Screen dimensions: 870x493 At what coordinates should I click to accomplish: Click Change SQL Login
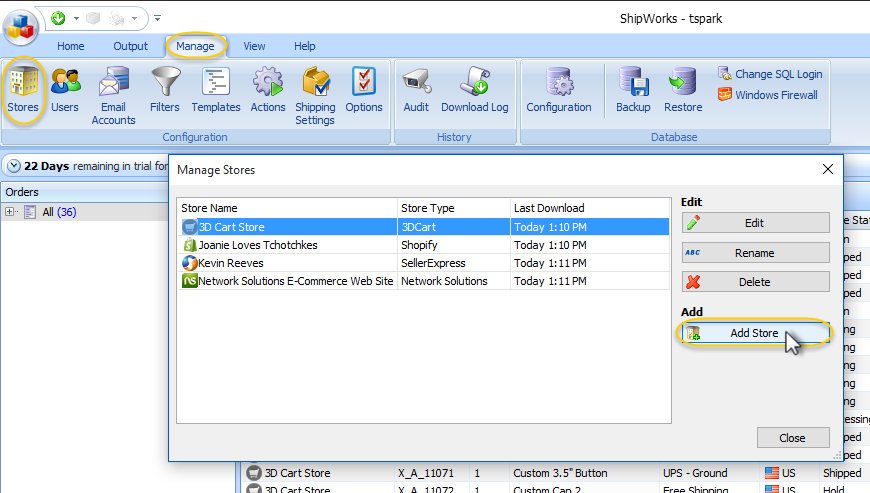click(x=770, y=74)
